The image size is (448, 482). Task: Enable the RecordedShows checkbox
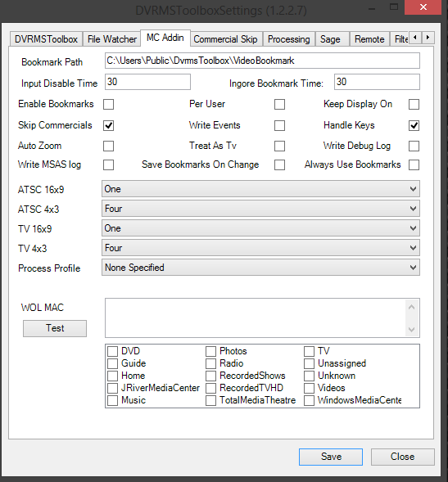tap(210, 376)
